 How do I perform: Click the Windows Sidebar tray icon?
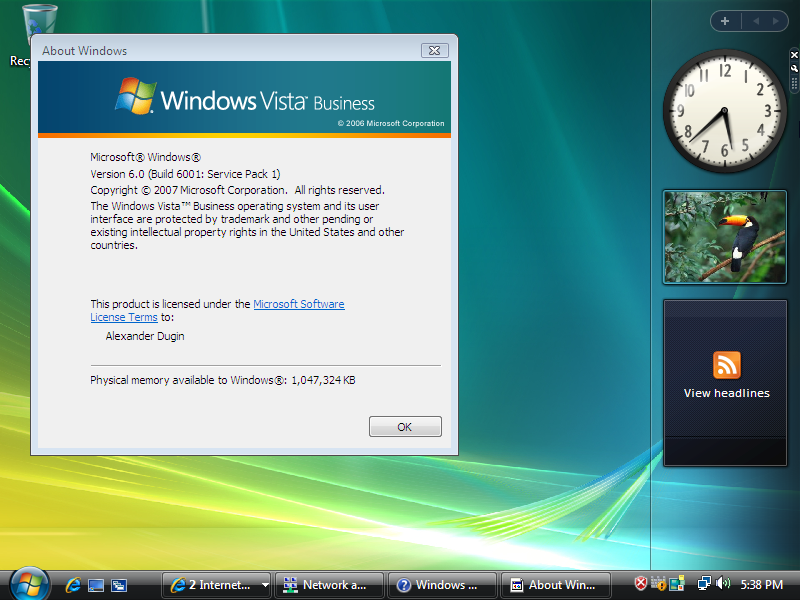pyautogui.click(x=677, y=583)
